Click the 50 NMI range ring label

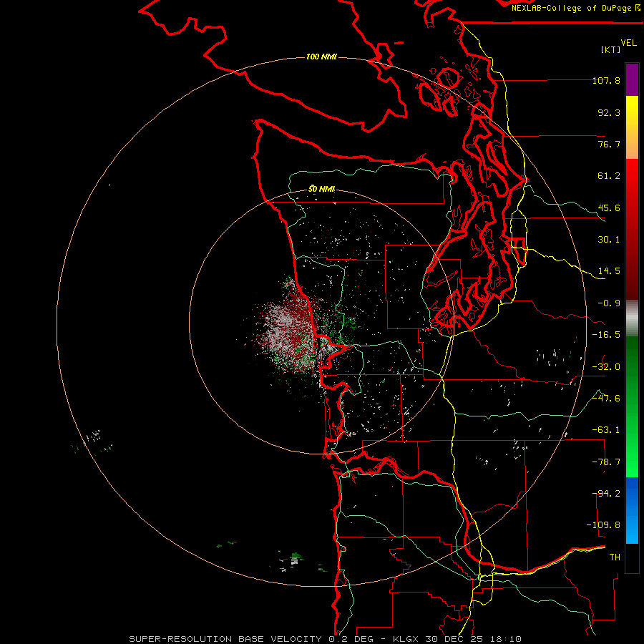coord(321,189)
